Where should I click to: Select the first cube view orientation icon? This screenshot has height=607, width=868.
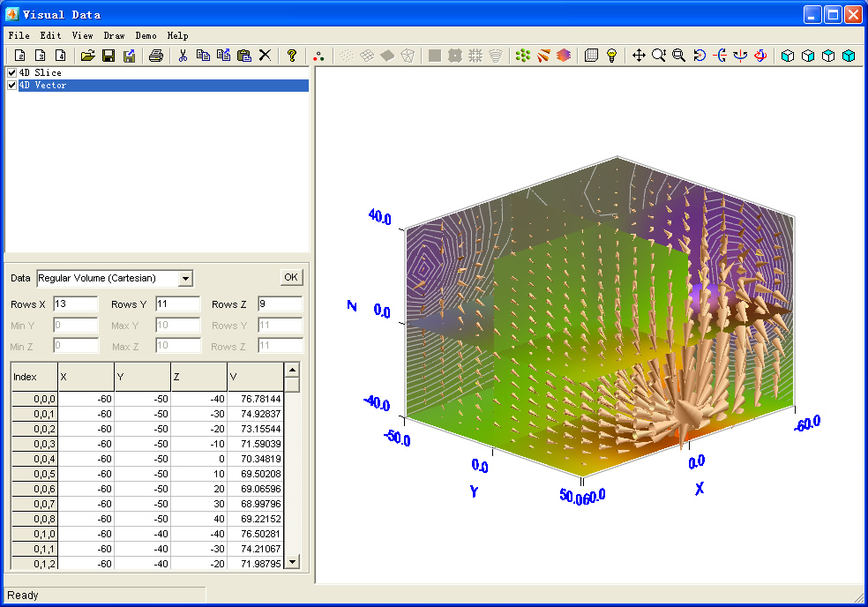click(786, 55)
